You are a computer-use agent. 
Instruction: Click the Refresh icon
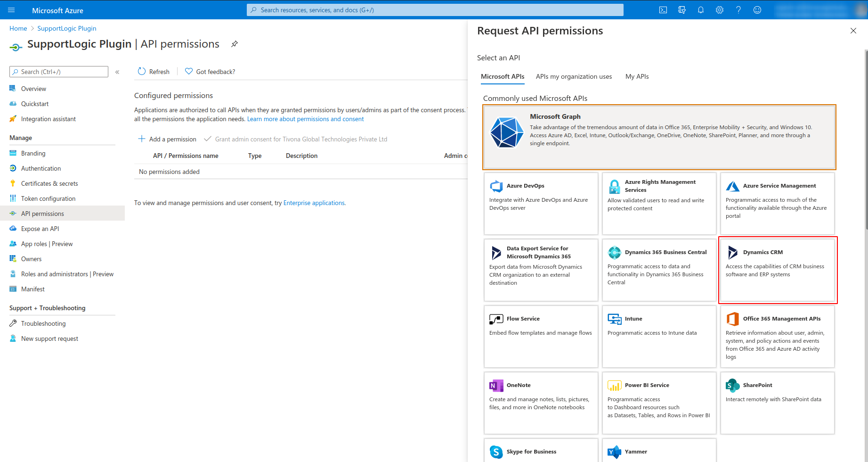142,71
